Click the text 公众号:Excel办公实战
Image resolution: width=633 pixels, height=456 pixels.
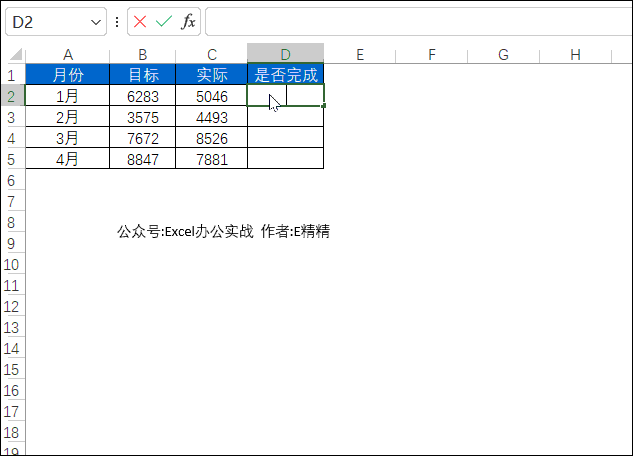click(185, 231)
